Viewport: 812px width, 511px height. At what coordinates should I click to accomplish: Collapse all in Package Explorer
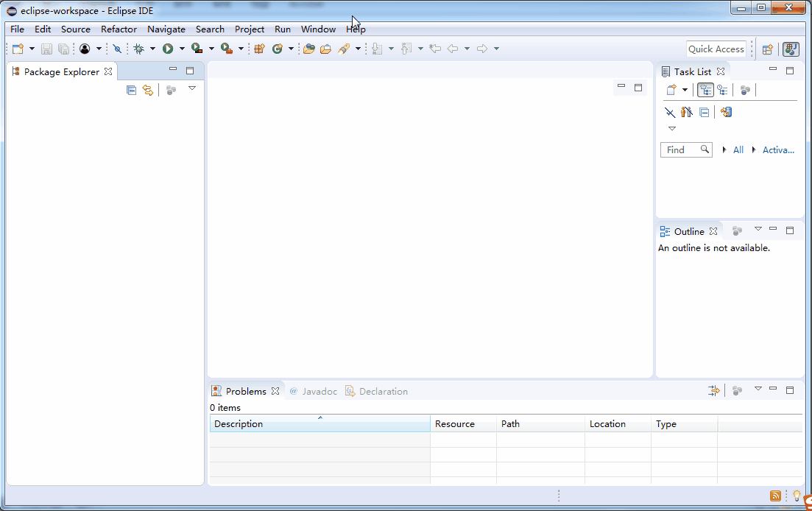pos(131,90)
